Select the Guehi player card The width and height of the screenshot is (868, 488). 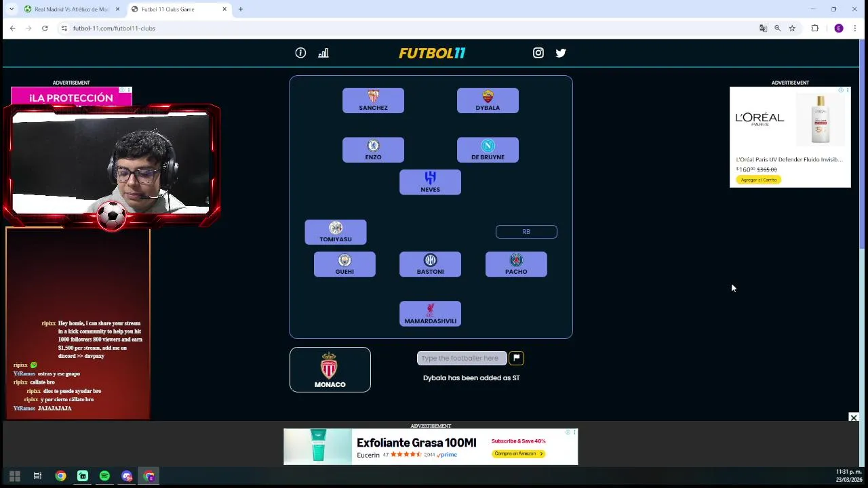[x=344, y=264]
